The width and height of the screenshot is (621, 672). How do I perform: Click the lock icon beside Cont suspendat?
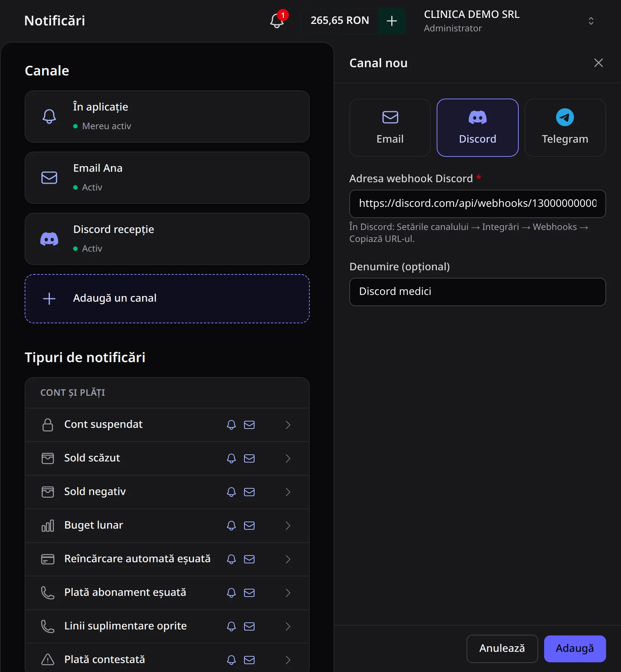(48, 425)
